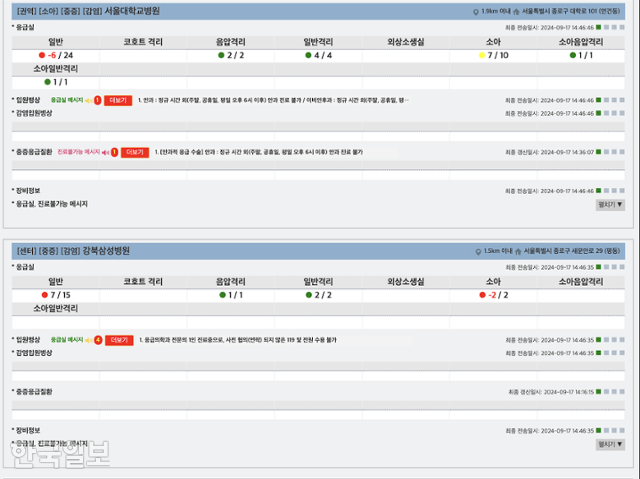Click 외상소생실 column header in 서울대학교병원 table

pyautogui.click(x=406, y=42)
